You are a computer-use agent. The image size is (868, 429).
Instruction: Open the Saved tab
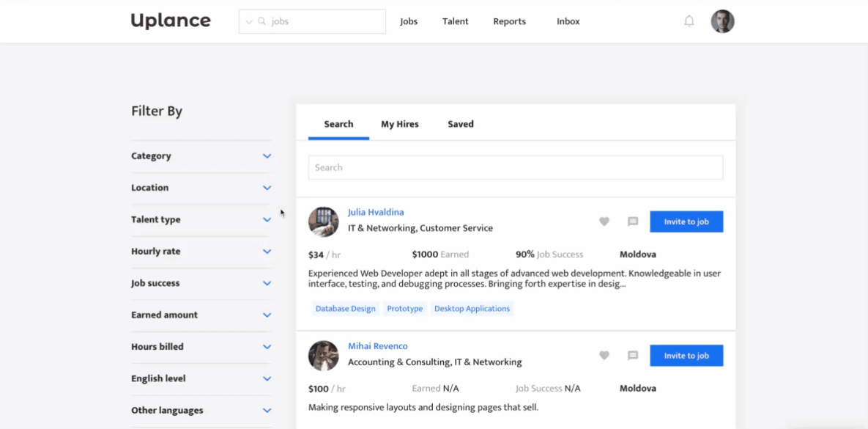(461, 124)
